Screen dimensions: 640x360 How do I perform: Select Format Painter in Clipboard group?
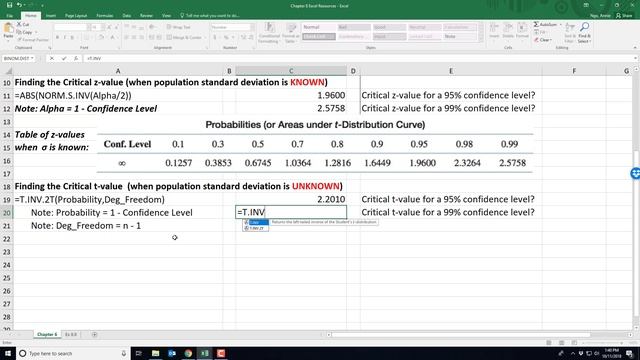tap(33, 40)
